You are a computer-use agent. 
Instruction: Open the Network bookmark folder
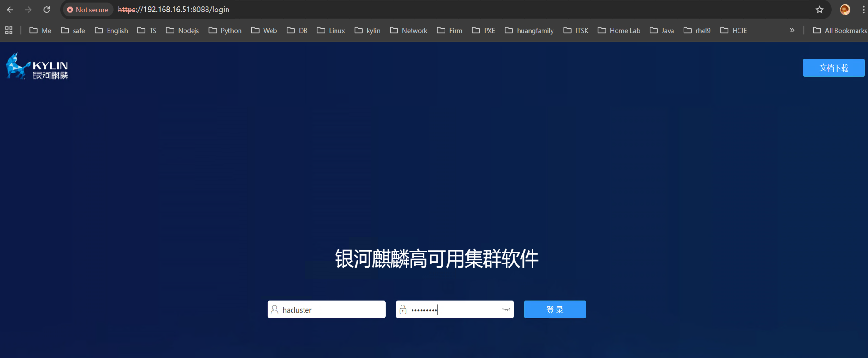[409, 31]
